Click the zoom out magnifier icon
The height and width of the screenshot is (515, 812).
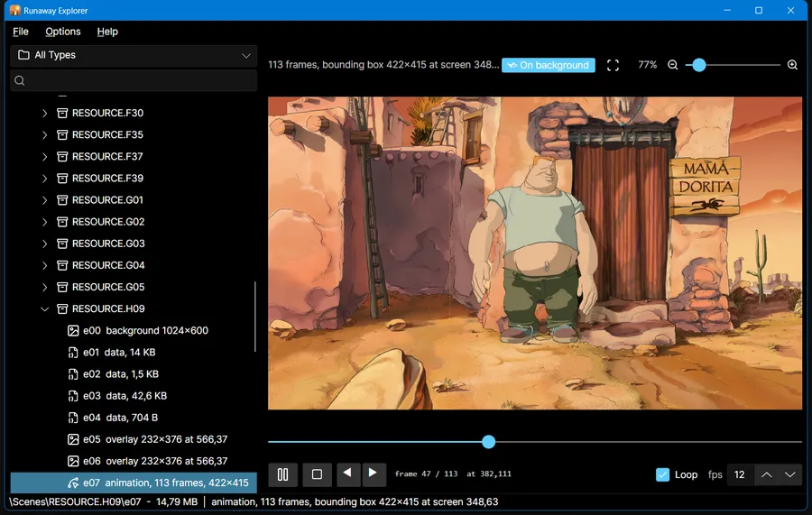[x=673, y=65]
